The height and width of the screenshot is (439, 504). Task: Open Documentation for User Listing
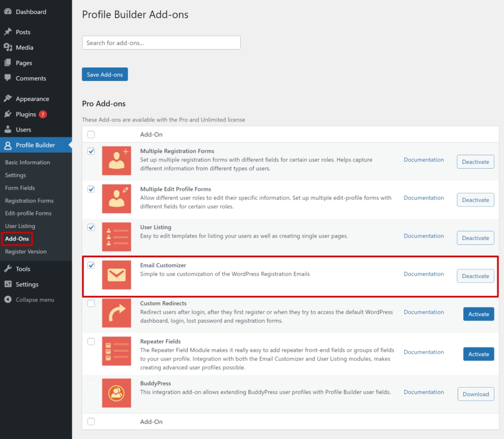point(424,236)
